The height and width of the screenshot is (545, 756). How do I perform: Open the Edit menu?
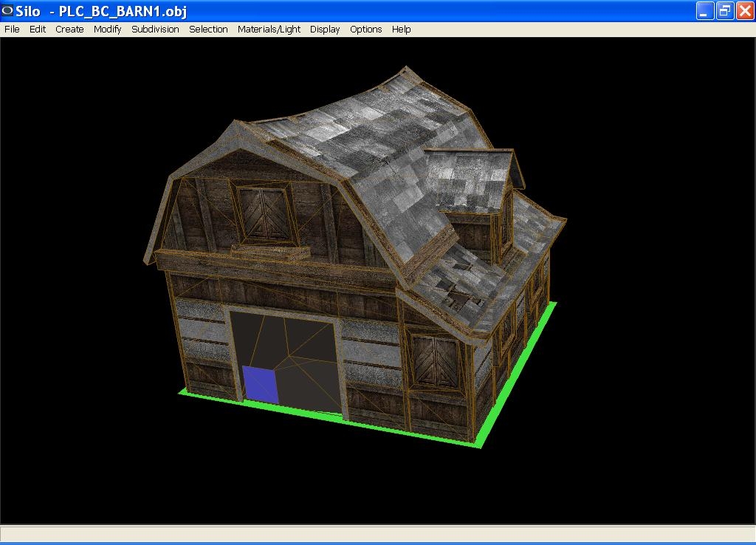coord(38,30)
